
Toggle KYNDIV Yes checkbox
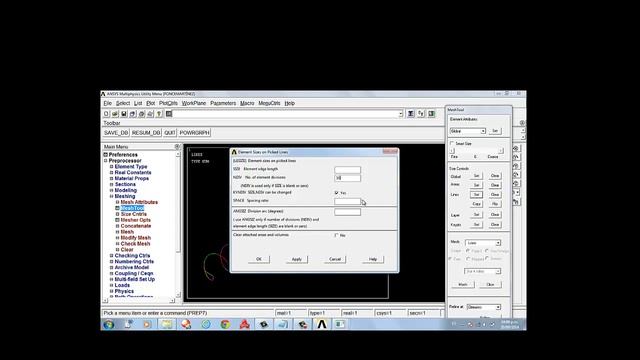pos(337,193)
